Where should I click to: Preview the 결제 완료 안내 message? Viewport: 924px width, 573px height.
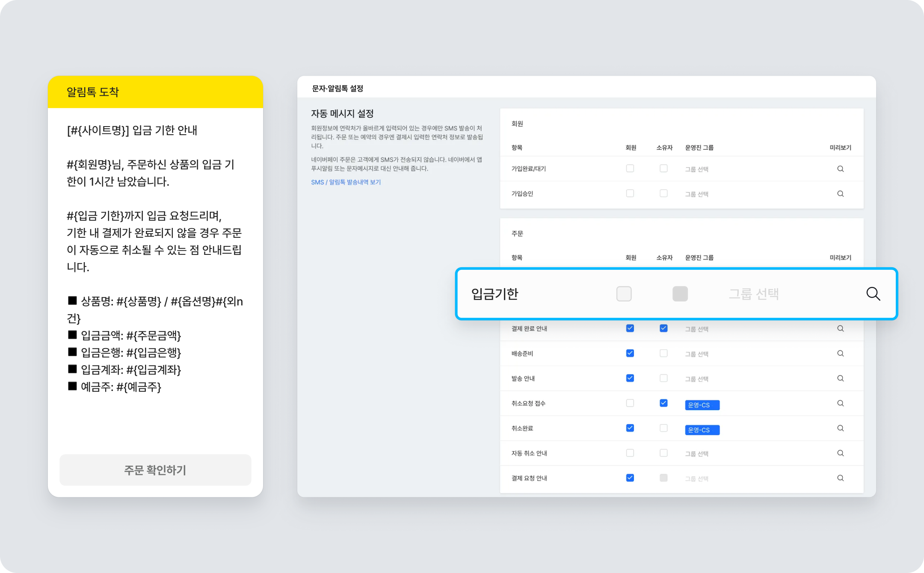(x=840, y=328)
